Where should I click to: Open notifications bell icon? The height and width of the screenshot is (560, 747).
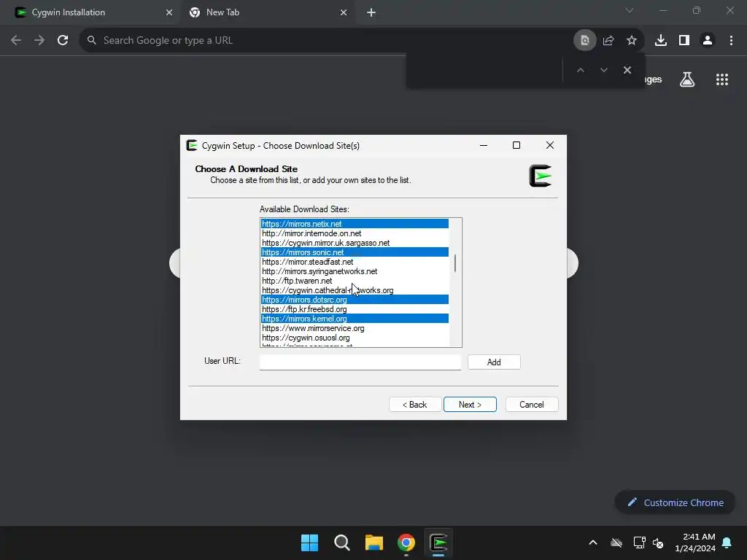[727, 542]
